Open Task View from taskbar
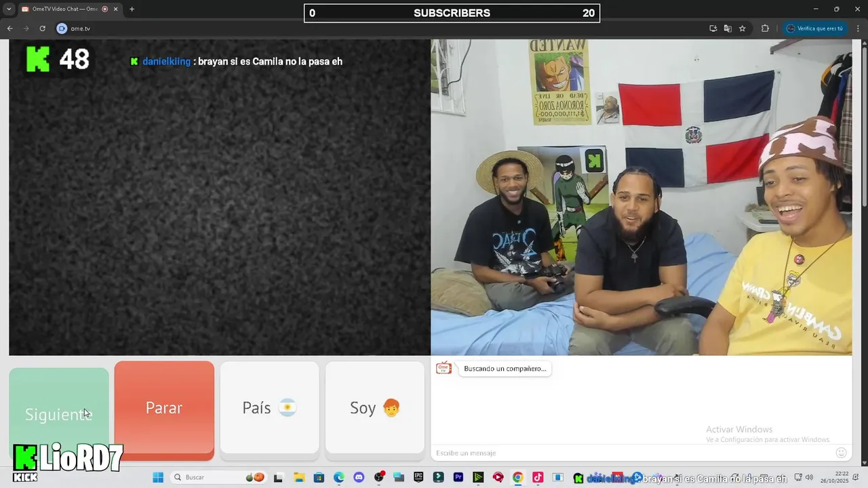Viewport: 868px width, 488px height. tap(278, 478)
